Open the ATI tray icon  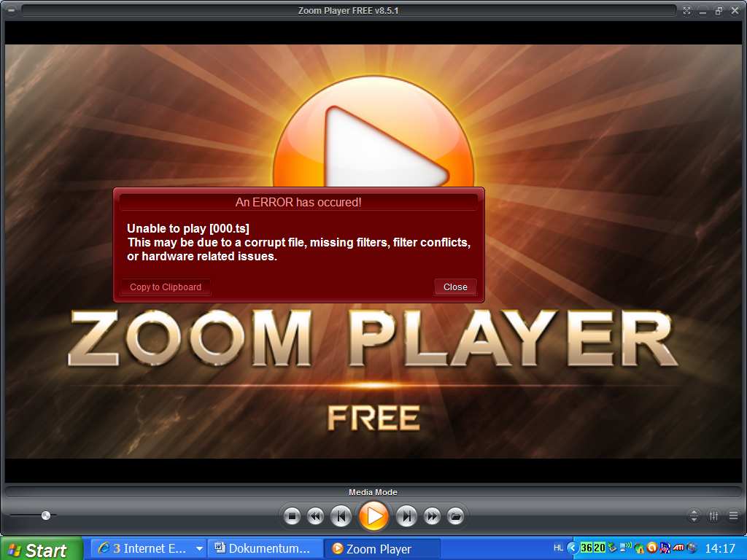click(678, 548)
